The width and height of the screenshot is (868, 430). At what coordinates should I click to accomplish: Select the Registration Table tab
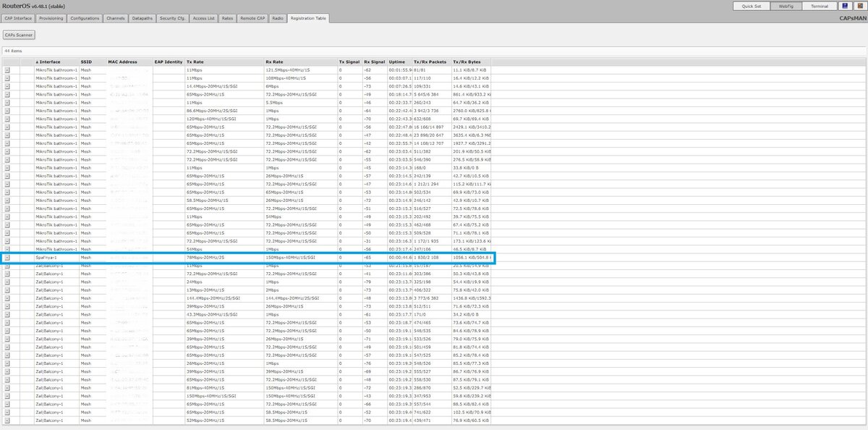coord(308,18)
